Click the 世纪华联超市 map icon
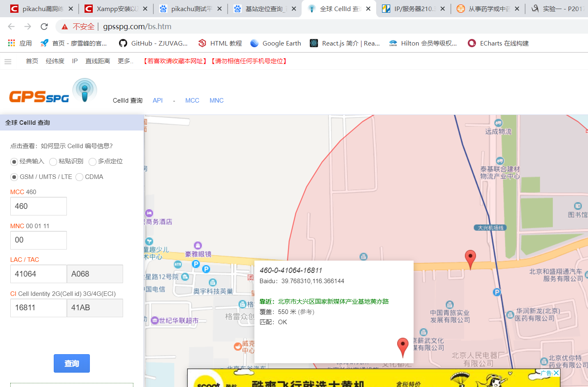Image resolution: width=588 pixels, height=387 pixels. click(x=155, y=321)
